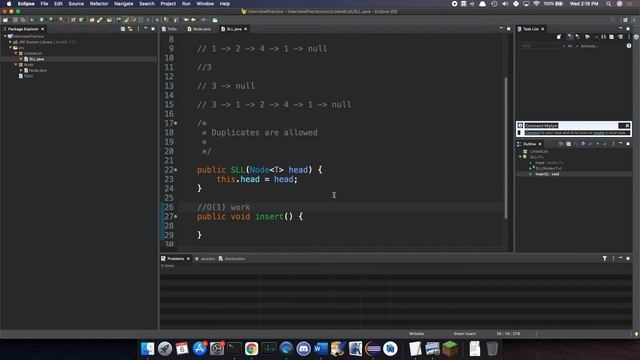Click Spotlight search in menu bar
The height and width of the screenshot is (360, 640).
(x=609, y=4)
